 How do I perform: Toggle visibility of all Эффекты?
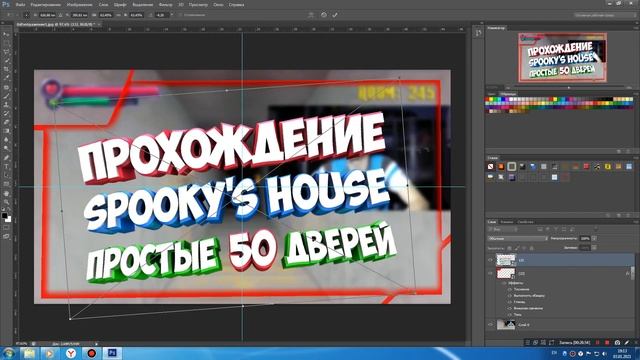(x=504, y=282)
